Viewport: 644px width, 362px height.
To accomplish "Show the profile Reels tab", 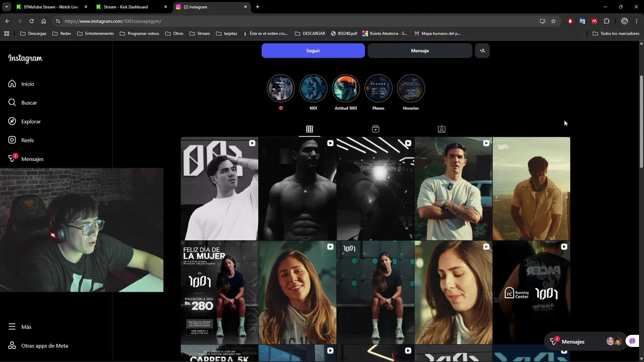I will [x=375, y=129].
